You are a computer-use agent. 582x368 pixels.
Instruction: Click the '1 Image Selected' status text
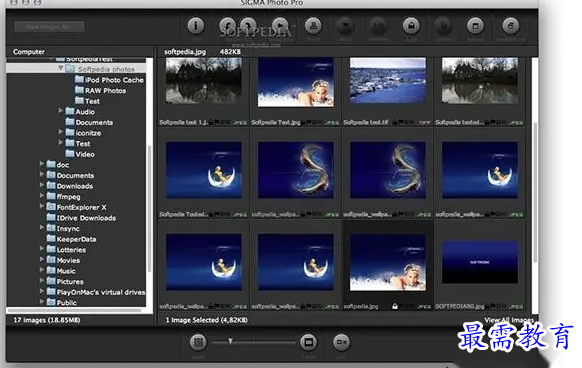206,320
